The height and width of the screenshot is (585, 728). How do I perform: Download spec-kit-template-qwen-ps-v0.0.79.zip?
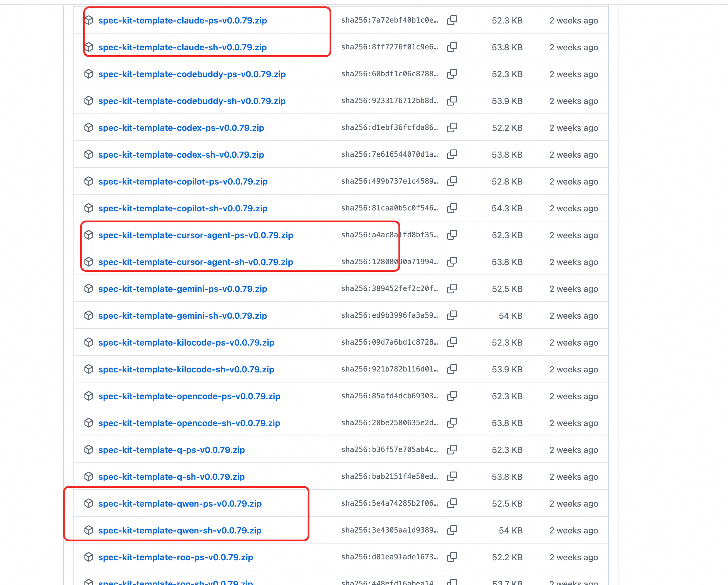coord(180,504)
